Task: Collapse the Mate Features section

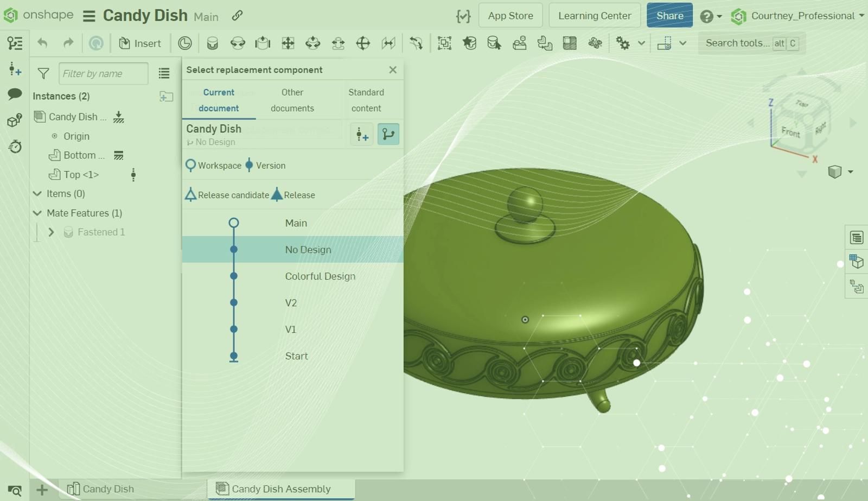Action: (x=37, y=213)
